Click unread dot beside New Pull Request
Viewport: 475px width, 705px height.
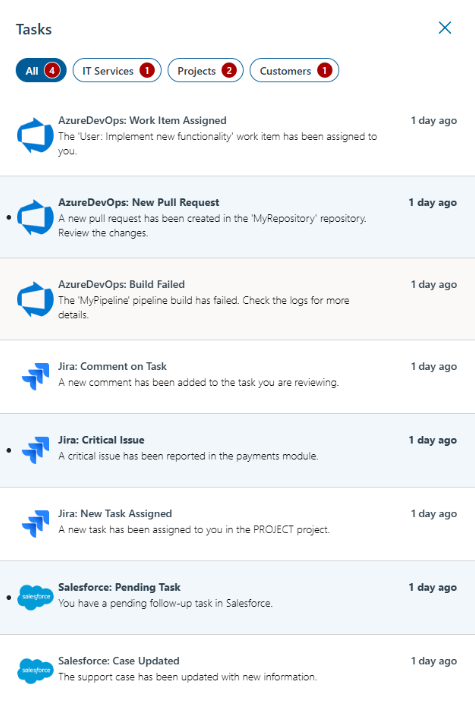[x=9, y=218]
